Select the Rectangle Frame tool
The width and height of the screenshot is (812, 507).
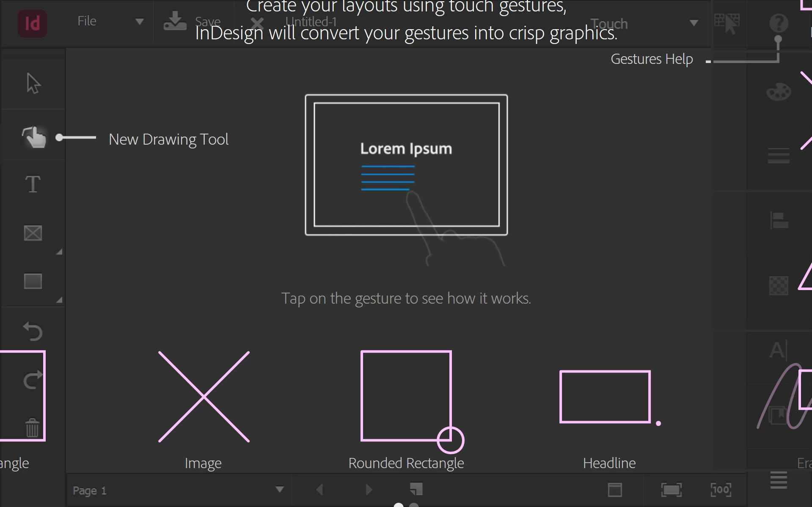33,233
